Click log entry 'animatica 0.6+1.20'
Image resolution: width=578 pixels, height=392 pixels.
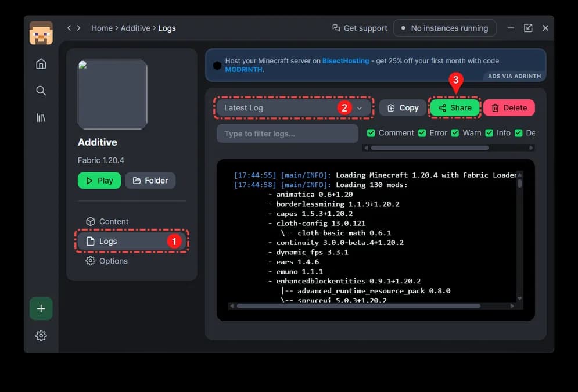pos(314,194)
